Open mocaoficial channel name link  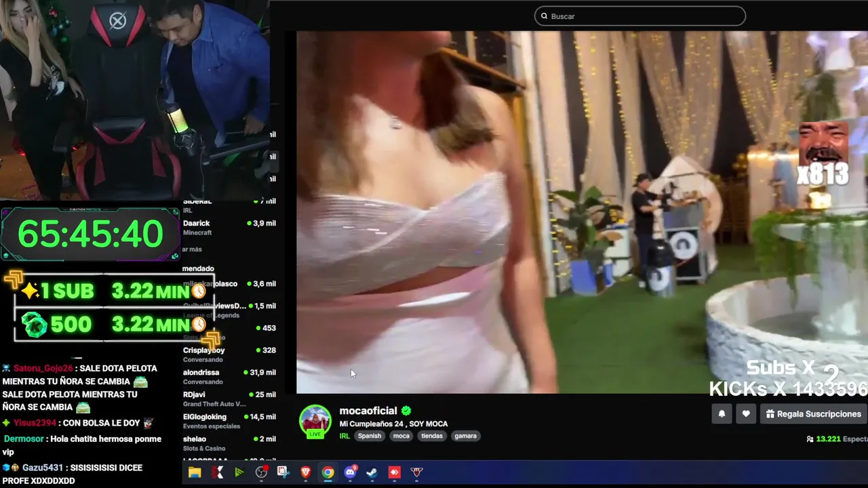(x=368, y=411)
